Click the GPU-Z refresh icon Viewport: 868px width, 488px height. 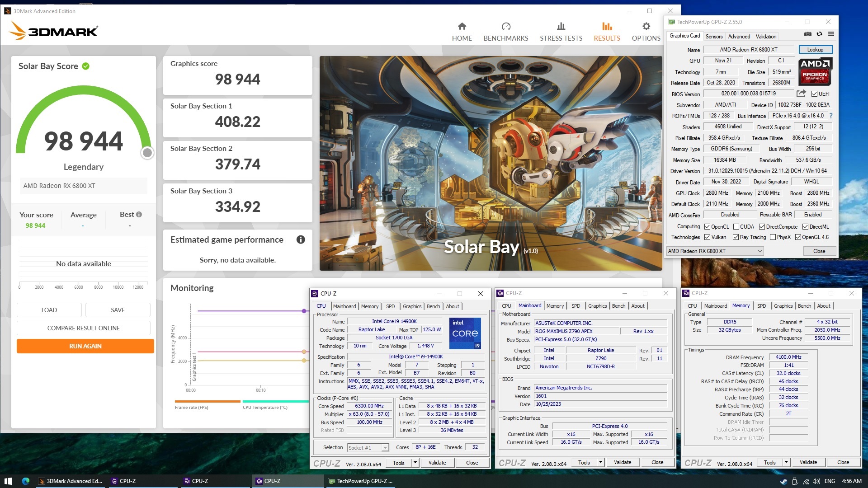click(819, 34)
